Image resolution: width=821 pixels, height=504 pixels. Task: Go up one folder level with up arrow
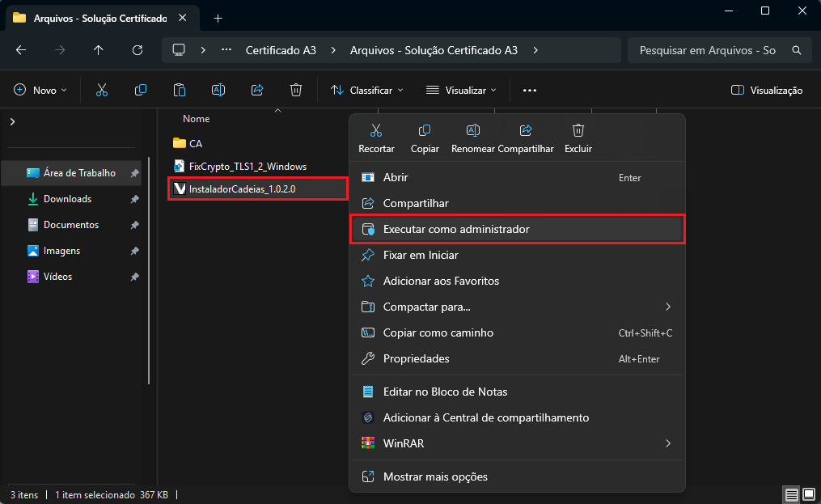pyautogui.click(x=99, y=50)
